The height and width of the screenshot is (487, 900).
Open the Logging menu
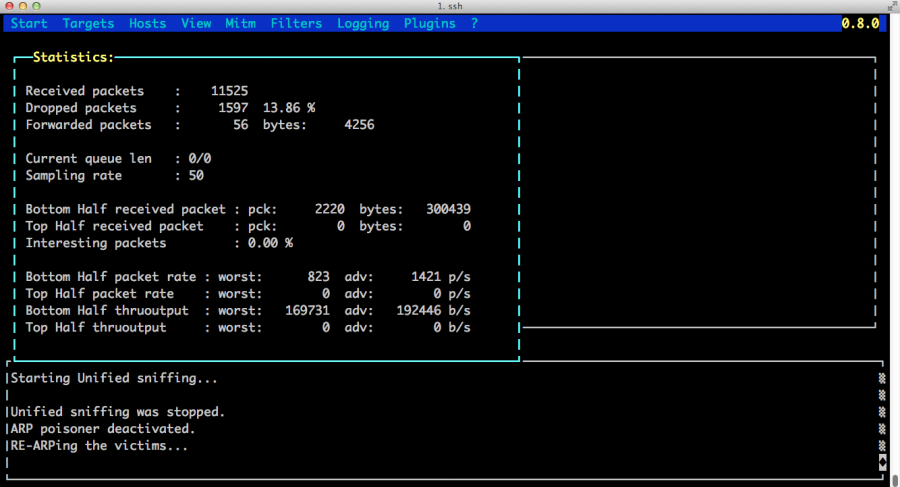(x=362, y=23)
